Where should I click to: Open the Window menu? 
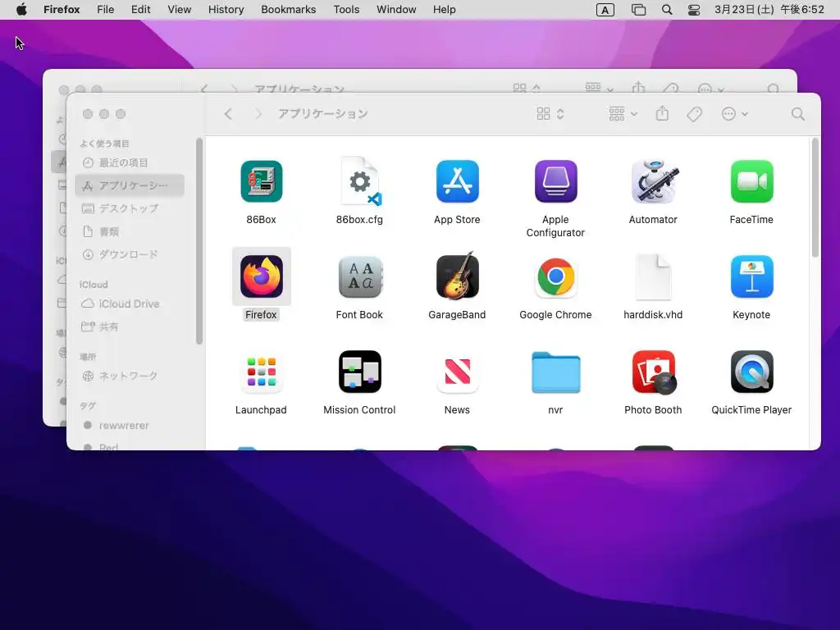[x=396, y=10]
